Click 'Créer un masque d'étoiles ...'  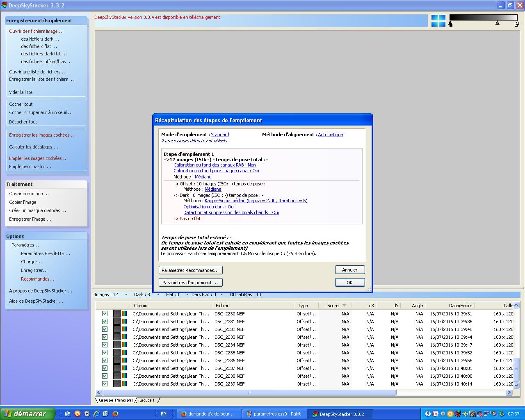38,210
